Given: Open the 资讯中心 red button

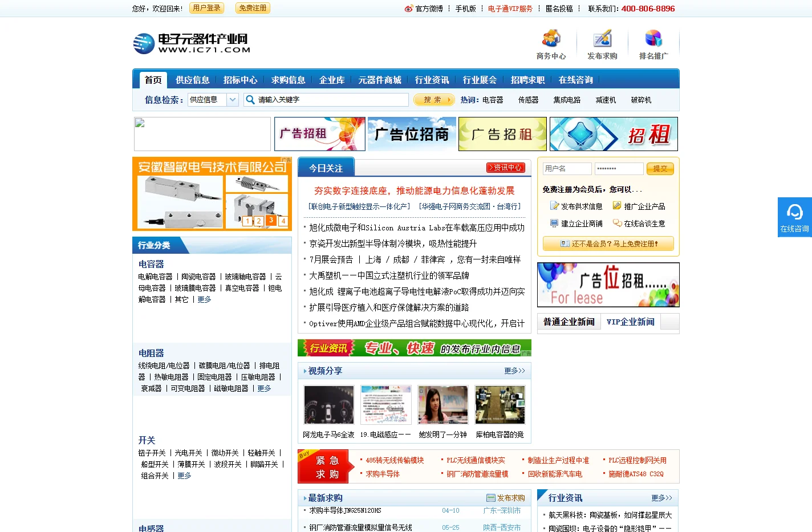Looking at the screenshot, I should pos(505,168).
